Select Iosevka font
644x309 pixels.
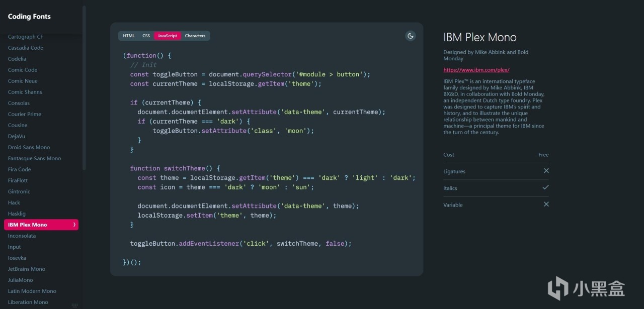pyautogui.click(x=17, y=258)
